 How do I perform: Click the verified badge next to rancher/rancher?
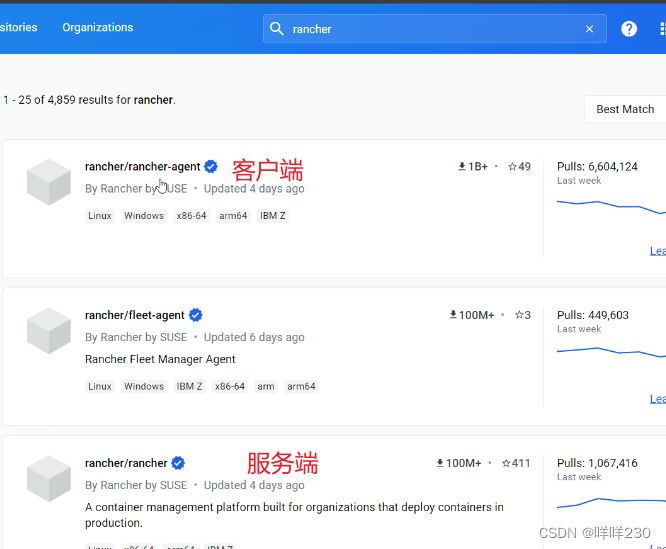point(178,463)
